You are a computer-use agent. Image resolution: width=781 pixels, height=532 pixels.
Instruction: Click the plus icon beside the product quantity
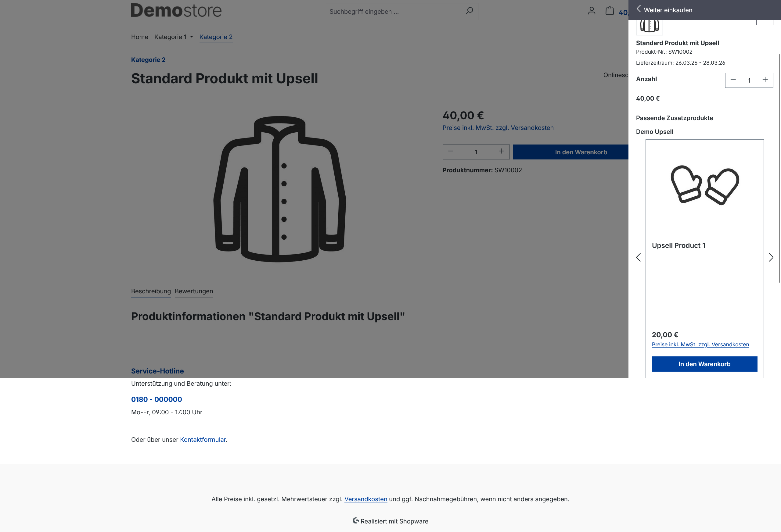502,152
